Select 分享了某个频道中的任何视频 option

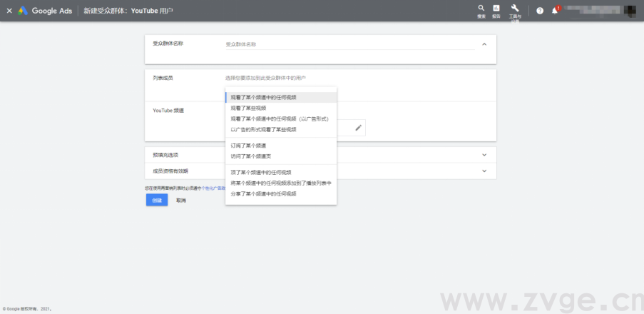click(263, 193)
